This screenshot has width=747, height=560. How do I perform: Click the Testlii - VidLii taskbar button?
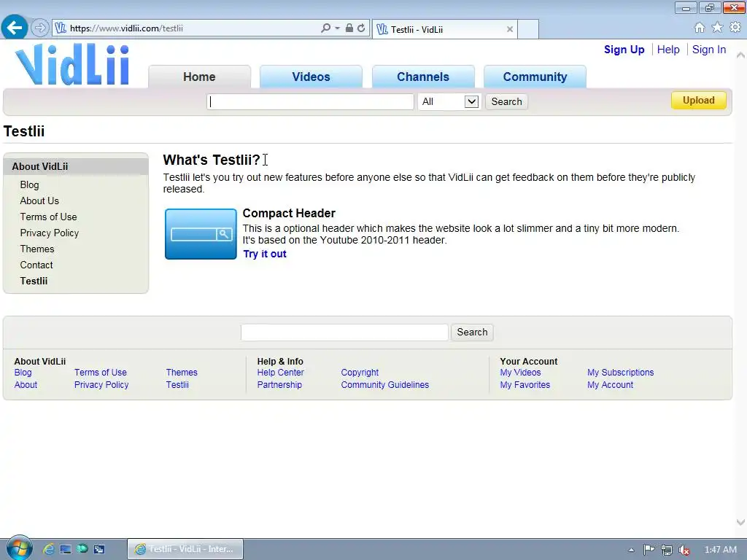point(185,549)
